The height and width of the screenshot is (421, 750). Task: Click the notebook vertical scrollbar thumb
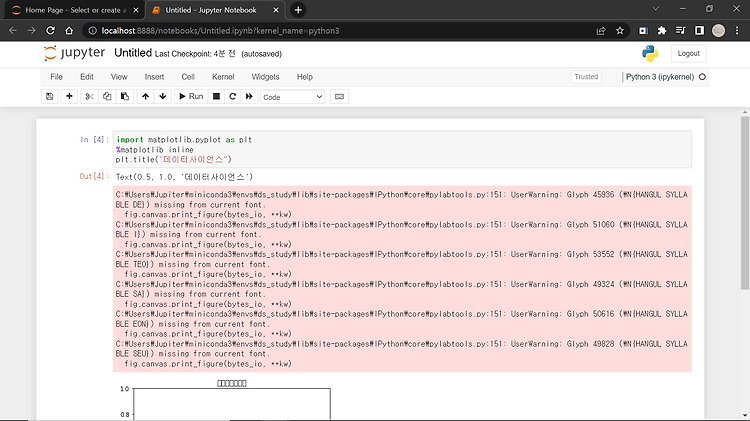coord(745,203)
